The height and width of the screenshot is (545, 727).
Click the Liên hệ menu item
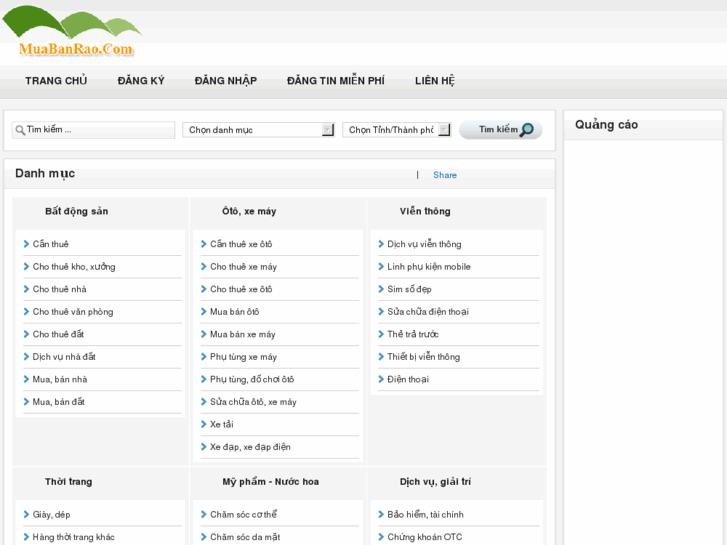pyautogui.click(x=434, y=81)
